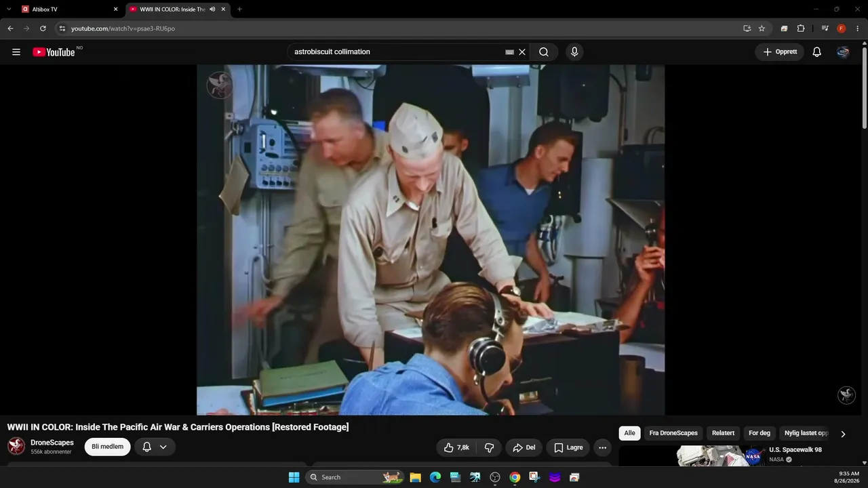The width and height of the screenshot is (868, 488).
Task: Click the video player frame
Action: [431, 240]
